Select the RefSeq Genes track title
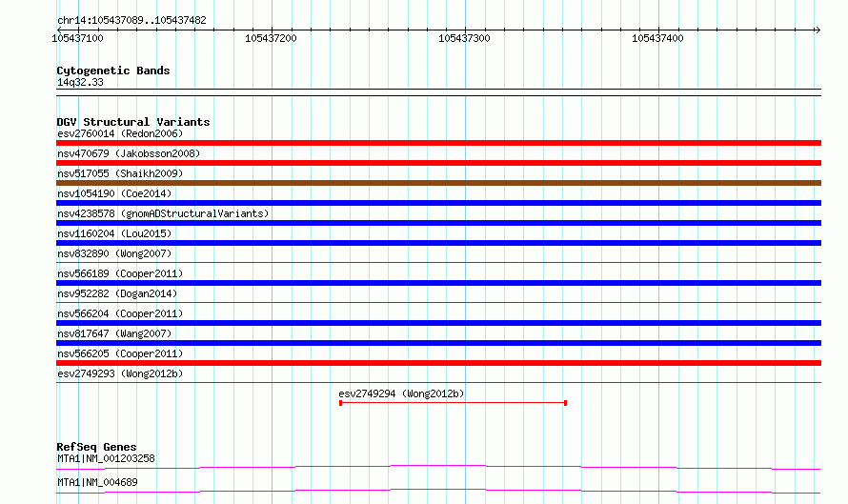 [96, 447]
